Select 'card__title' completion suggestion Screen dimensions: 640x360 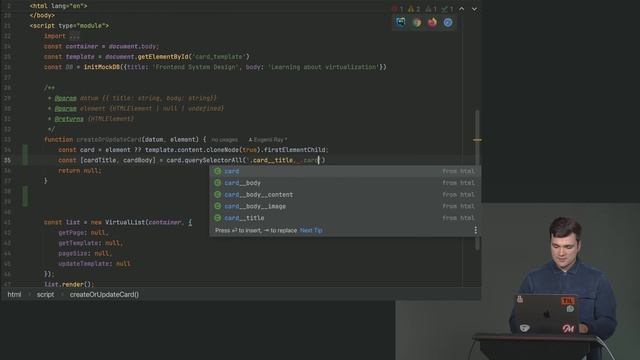(x=344, y=218)
